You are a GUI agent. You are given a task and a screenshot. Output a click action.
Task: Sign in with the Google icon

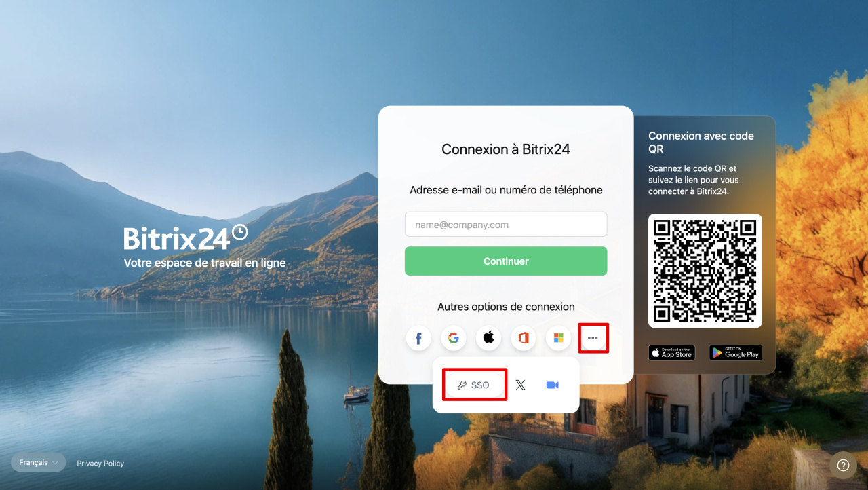click(454, 338)
